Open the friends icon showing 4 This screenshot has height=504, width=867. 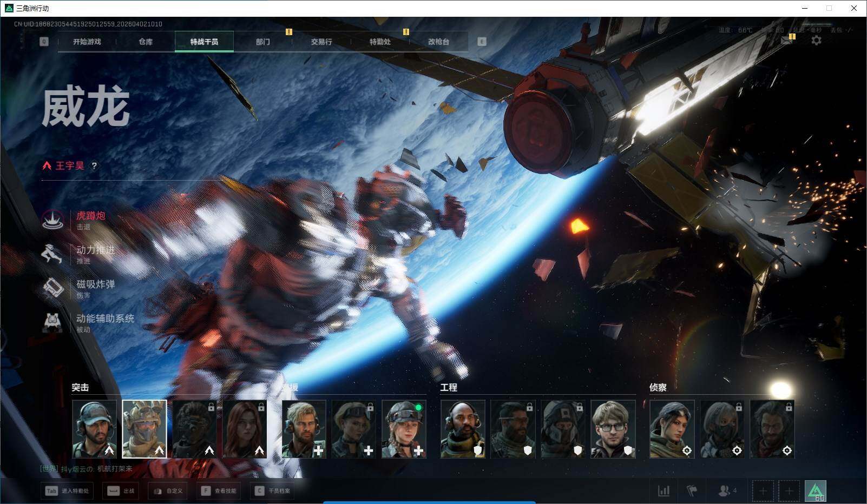[727, 491]
